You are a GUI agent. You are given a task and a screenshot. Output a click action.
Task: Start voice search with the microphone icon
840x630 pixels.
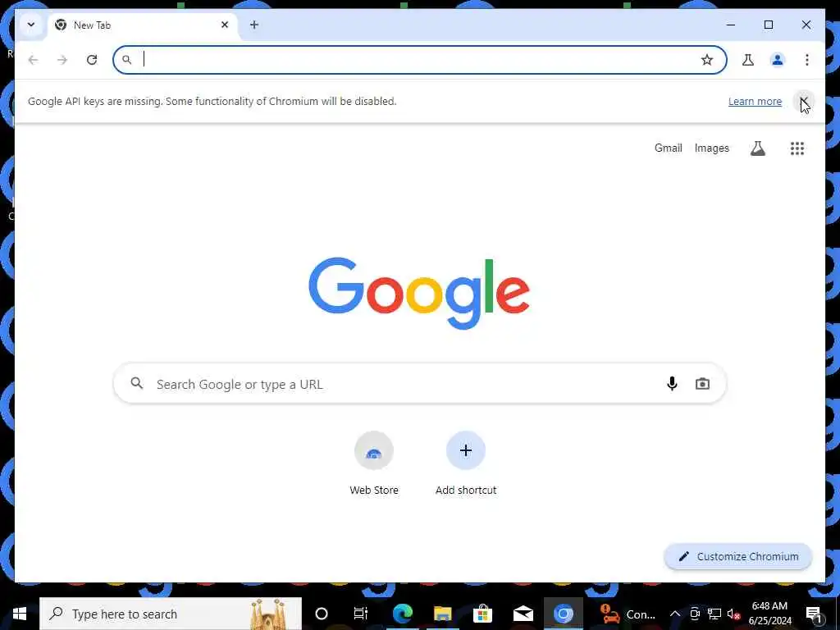[672, 383]
